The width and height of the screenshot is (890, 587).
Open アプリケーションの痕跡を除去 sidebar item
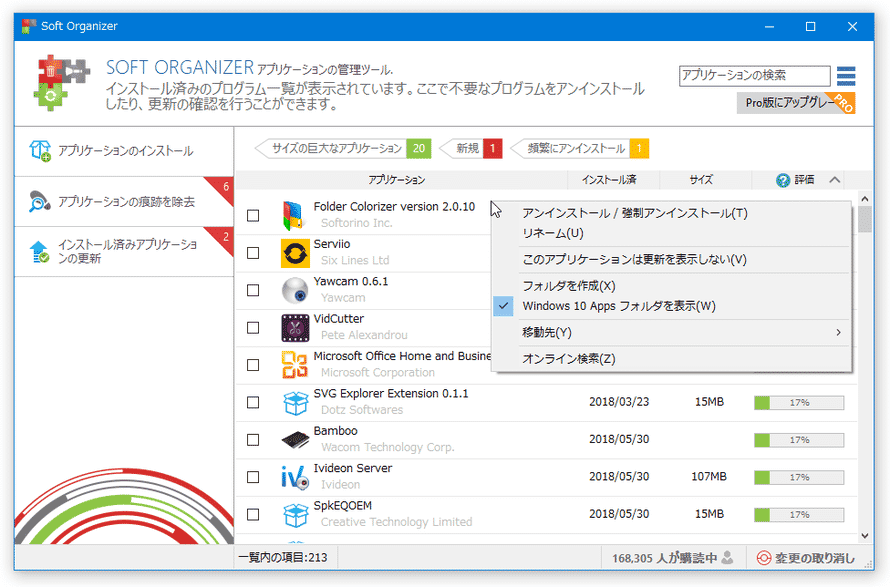coord(124,202)
